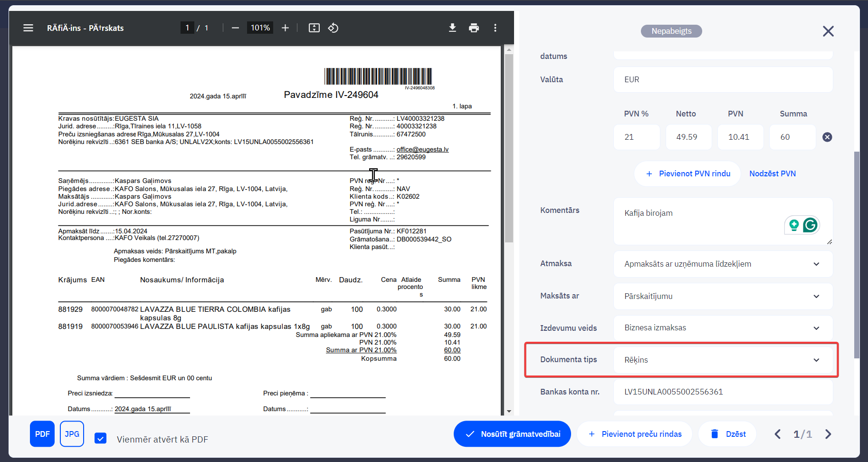Edit the Summa field with 60

792,137
